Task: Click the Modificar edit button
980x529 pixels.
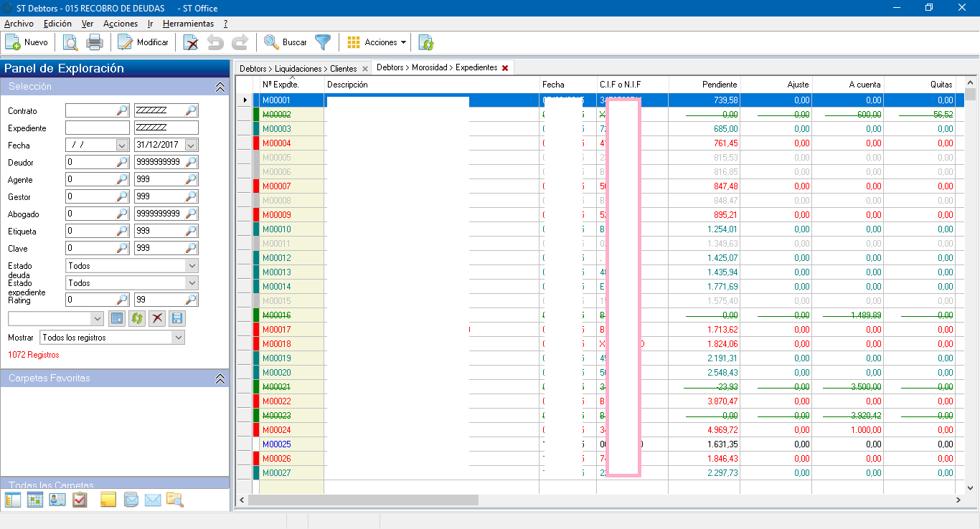Action: pos(143,42)
